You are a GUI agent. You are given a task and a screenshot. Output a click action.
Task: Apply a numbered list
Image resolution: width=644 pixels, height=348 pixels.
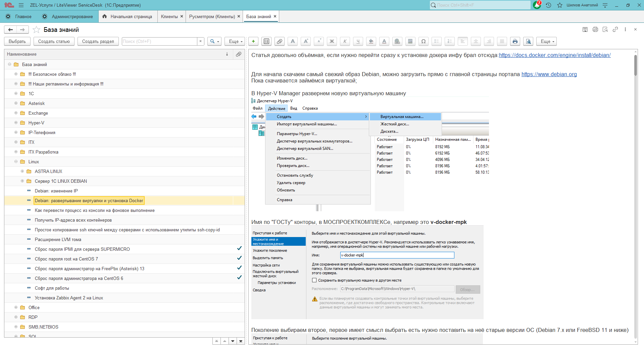click(450, 41)
